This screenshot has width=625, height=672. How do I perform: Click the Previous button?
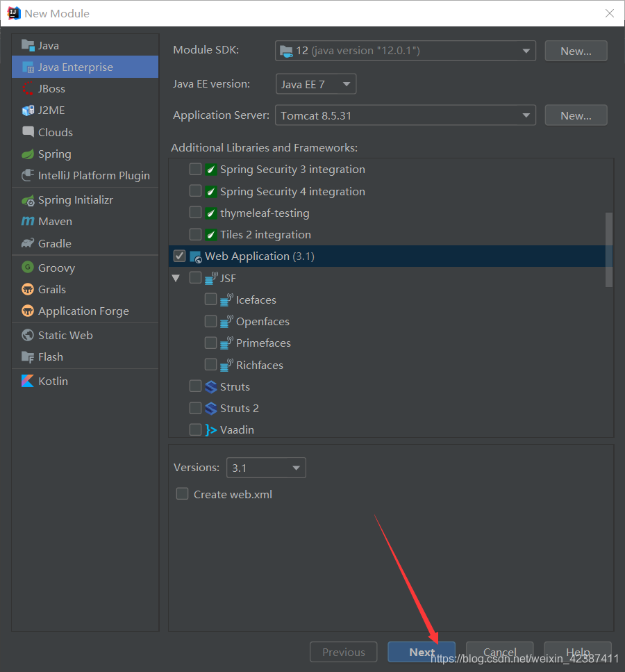tap(344, 652)
